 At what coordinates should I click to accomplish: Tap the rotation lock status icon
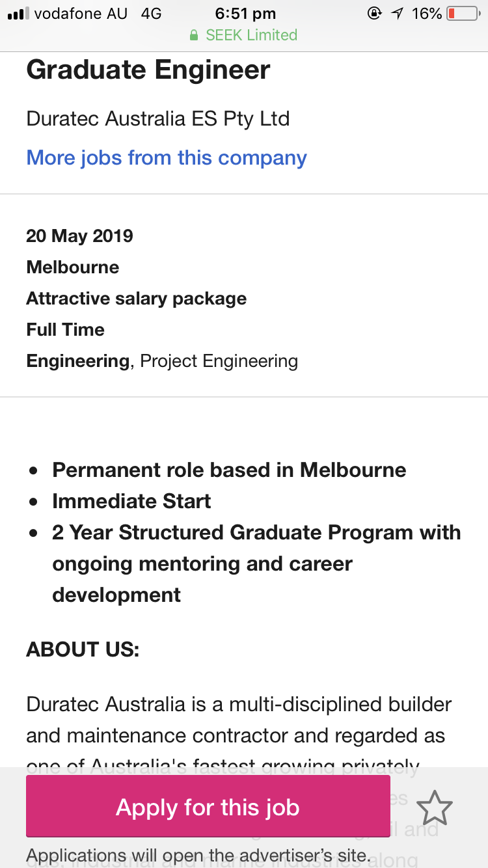tap(374, 14)
